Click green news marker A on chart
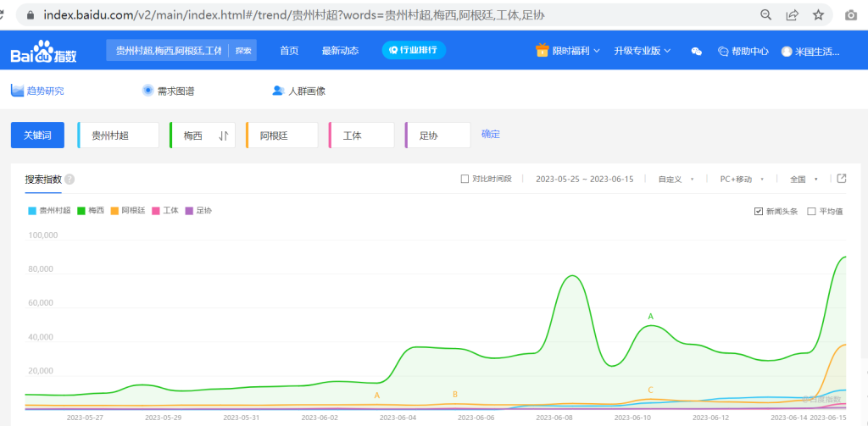 coord(650,317)
